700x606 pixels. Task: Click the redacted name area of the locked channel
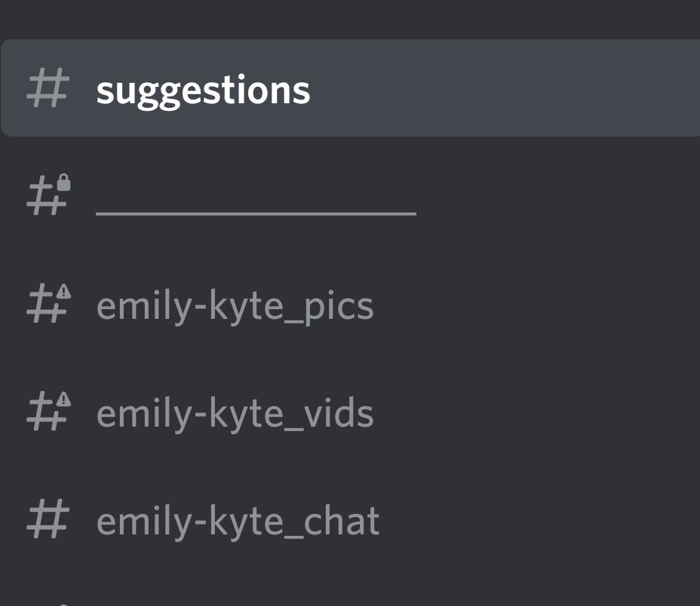(256, 213)
